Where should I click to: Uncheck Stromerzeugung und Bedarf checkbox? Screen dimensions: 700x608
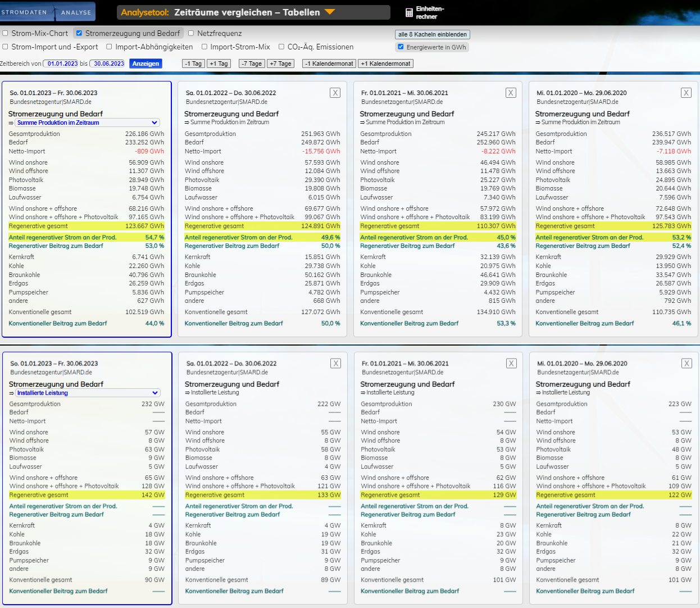click(x=79, y=33)
